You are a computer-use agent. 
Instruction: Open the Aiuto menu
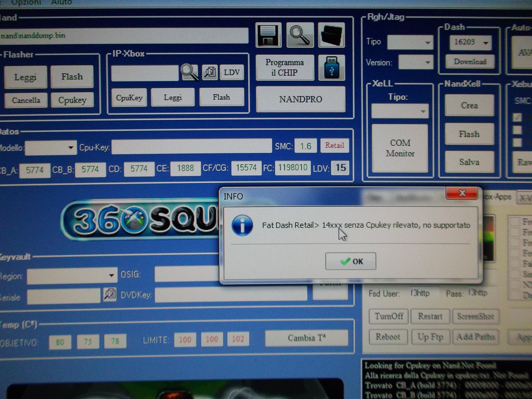pos(62,2)
